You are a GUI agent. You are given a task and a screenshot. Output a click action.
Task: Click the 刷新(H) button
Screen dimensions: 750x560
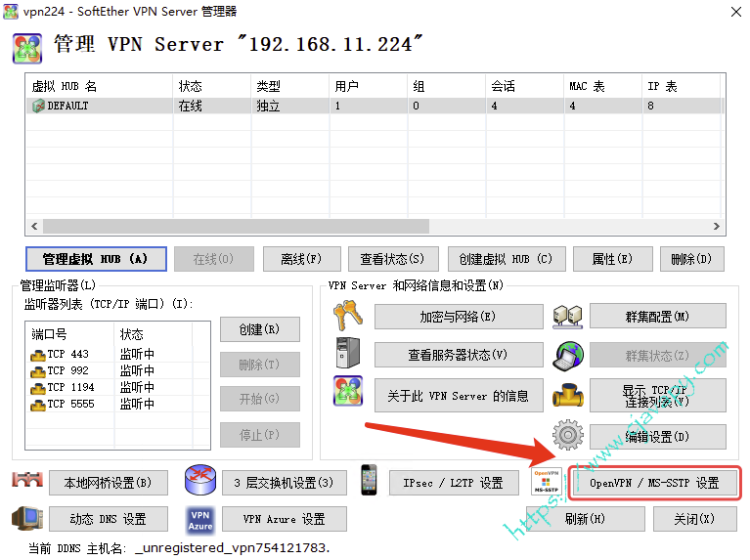pyautogui.click(x=586, y=519)
